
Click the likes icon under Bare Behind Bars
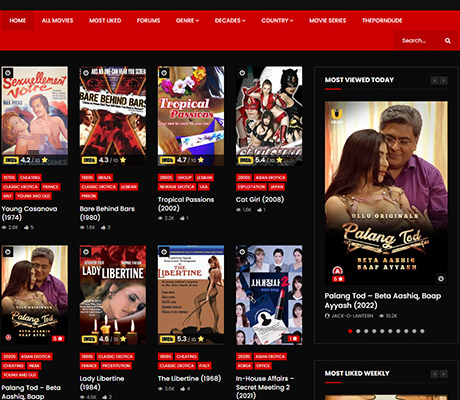tap(104, 227)
